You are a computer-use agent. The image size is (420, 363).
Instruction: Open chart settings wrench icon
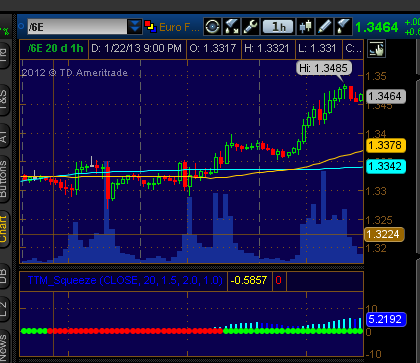250,27
